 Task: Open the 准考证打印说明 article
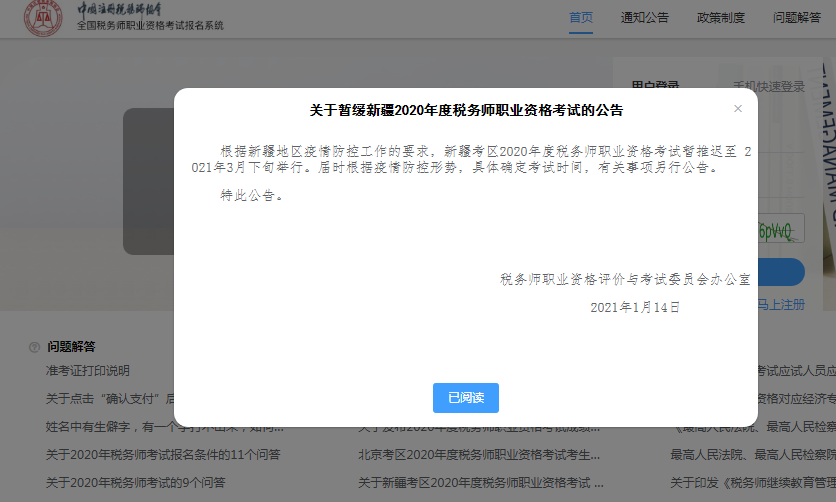87,371
